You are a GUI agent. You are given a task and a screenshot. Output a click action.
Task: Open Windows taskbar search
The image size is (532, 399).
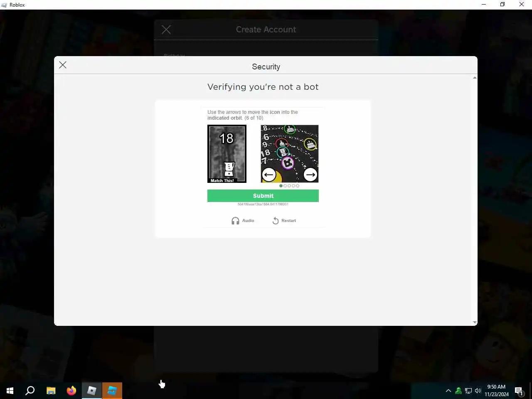[30, 391]
